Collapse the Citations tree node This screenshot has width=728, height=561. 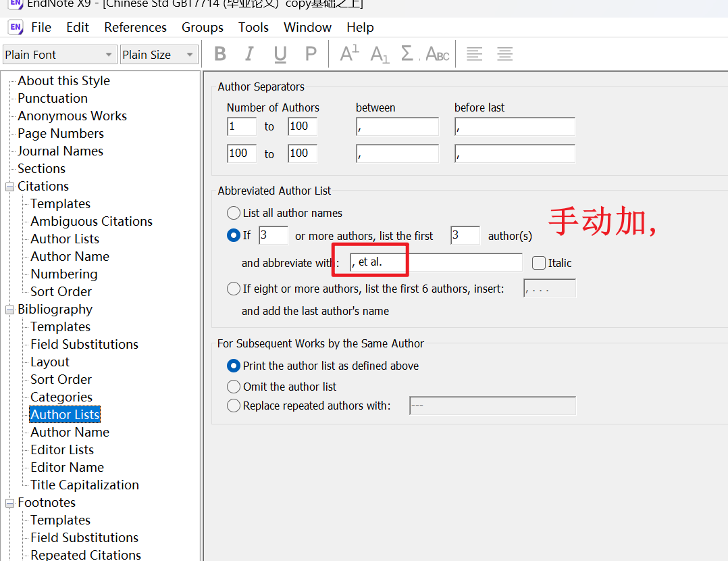9,187
